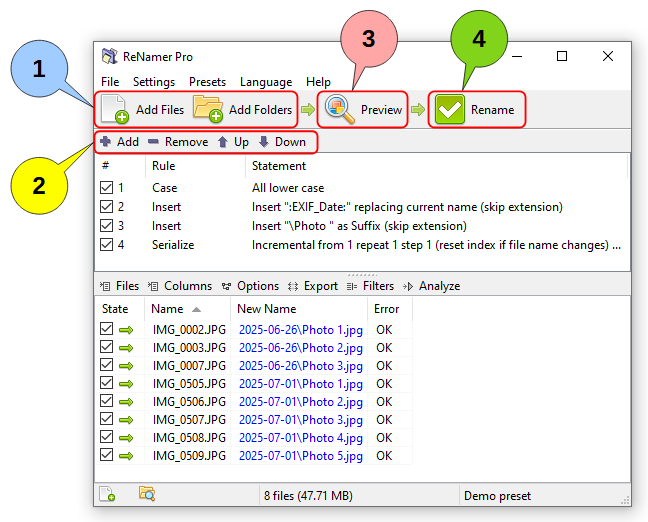The image size is (648, 522).
Task: Click the plus icon to add rule
Action: click(105, 142)
